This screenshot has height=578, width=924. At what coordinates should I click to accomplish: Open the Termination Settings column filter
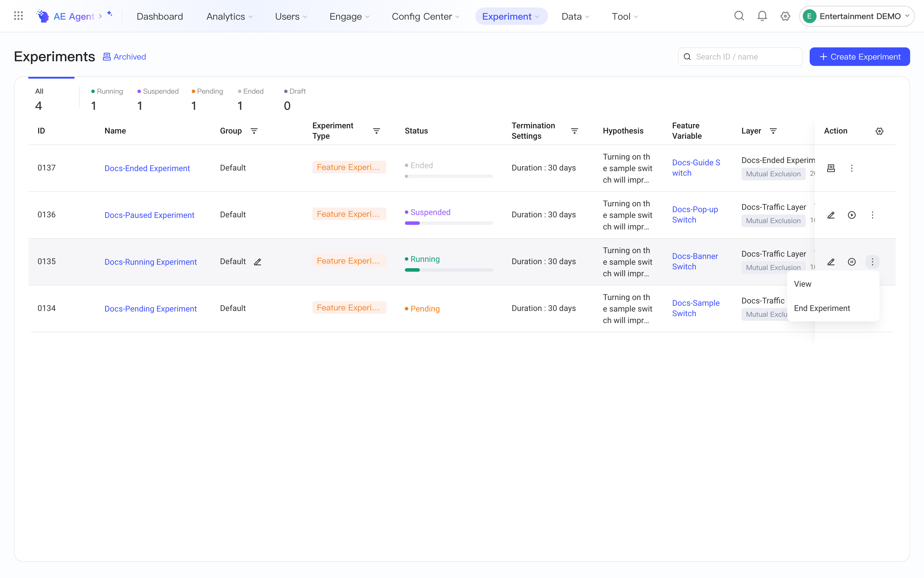tap(574, 131)
